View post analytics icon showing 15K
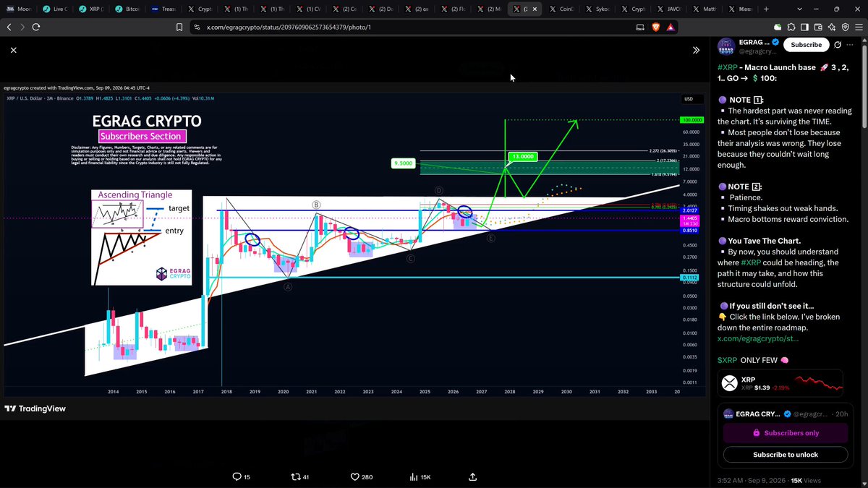Viewport: 868px width, 488px height. [x=420, y=476]
